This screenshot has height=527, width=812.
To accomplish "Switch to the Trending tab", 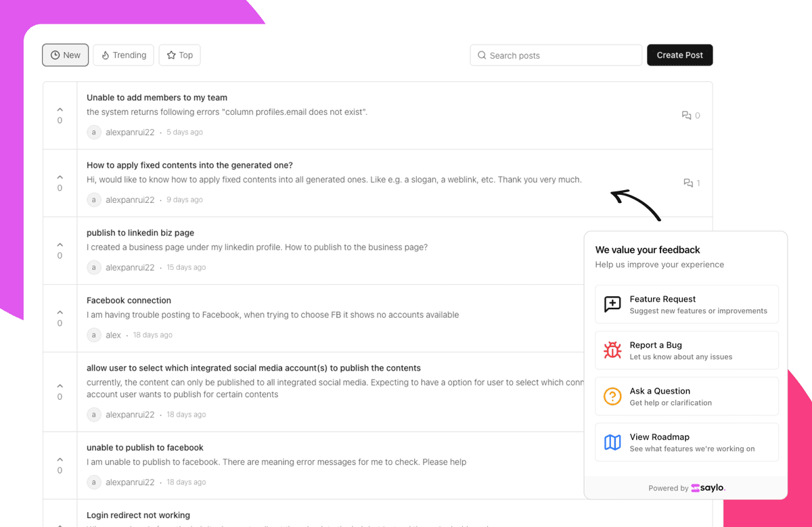I will click(123, 55).
